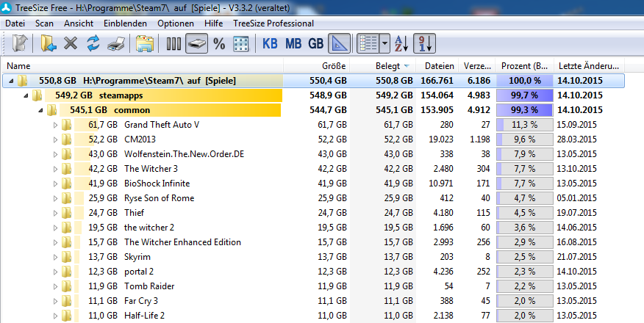This screenshot has width=644, height=323.
Task: Click the 99,7 % bar for steamapps
Action: pos(524,95)
